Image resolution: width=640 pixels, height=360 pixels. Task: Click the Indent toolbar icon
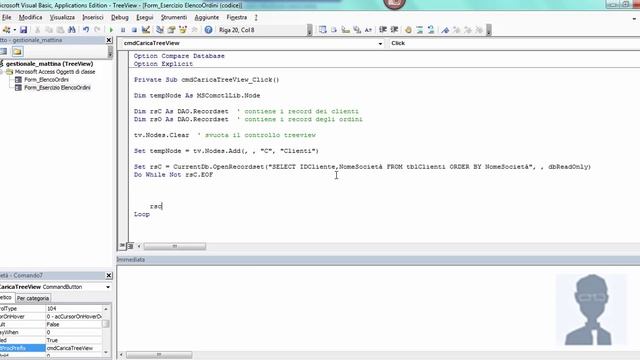[x=383, y=30]
